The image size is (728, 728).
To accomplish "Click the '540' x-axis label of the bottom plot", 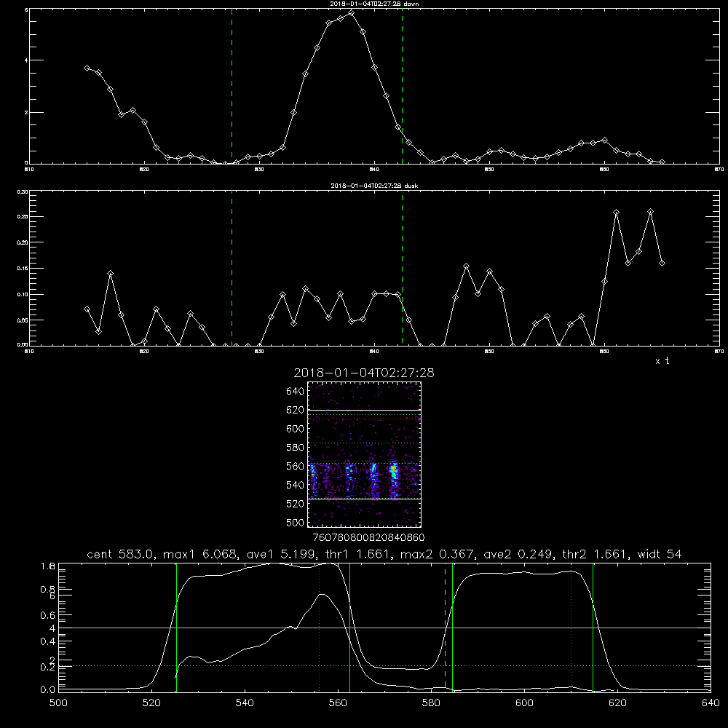I will pos(245,703).
